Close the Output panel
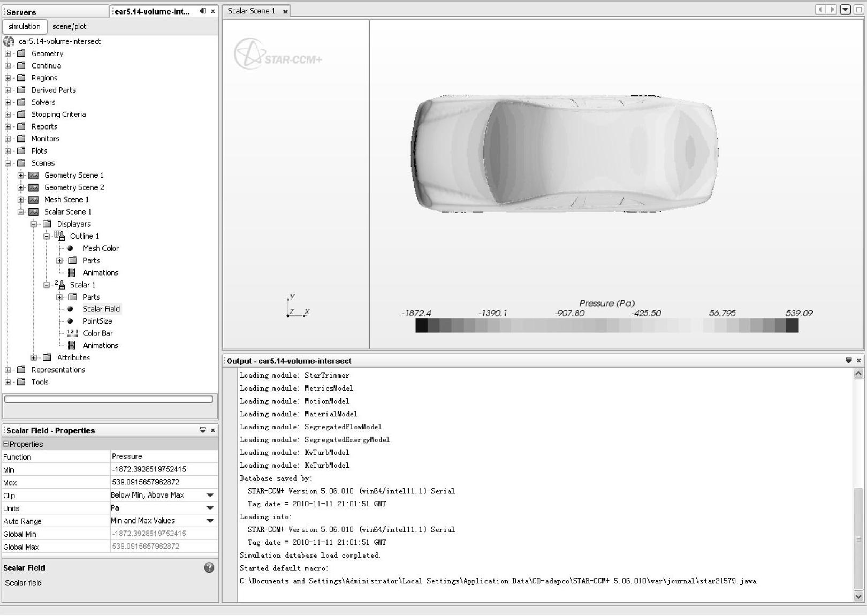Screen dimensions: 867x616 click(x=858, y=360)
